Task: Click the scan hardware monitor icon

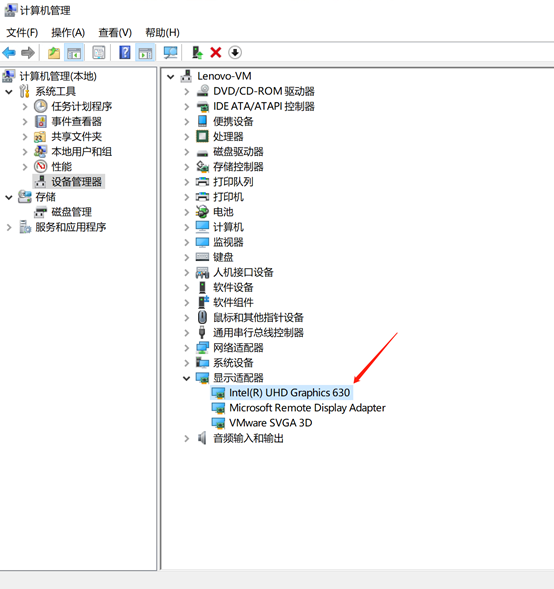Action: tap(171, 53)
